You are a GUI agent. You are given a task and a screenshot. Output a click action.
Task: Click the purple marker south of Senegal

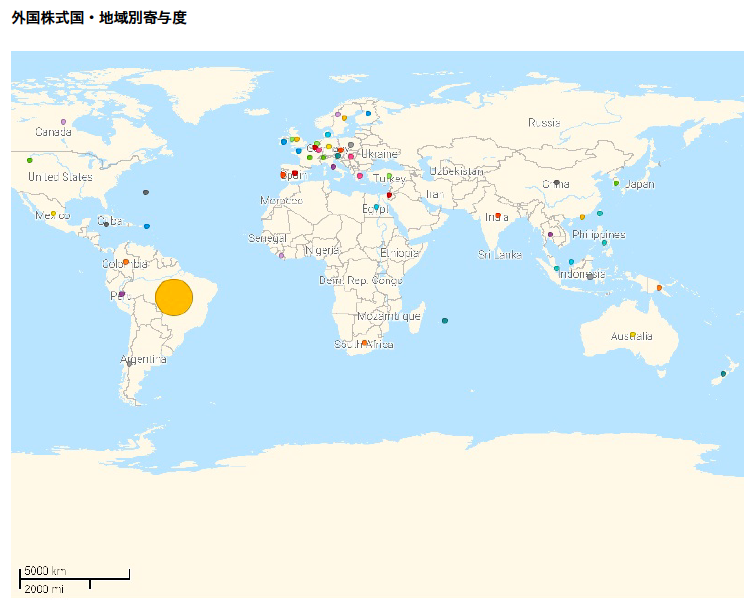(x=281, y=256)
